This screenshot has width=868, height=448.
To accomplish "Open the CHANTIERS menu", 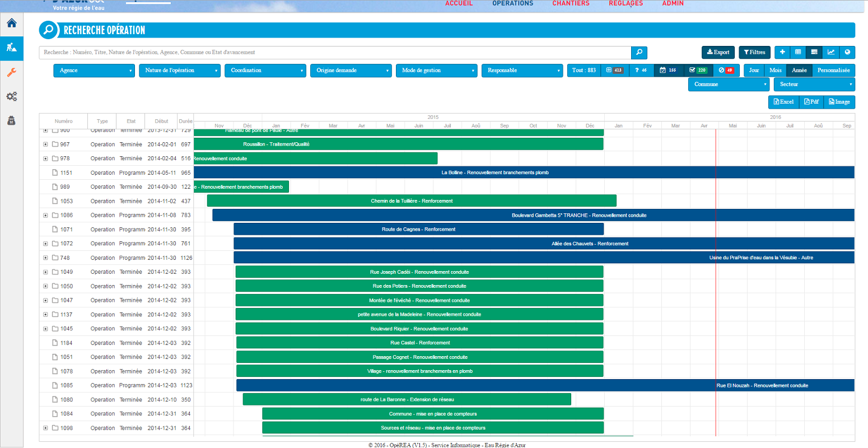I will click(571, 3).
